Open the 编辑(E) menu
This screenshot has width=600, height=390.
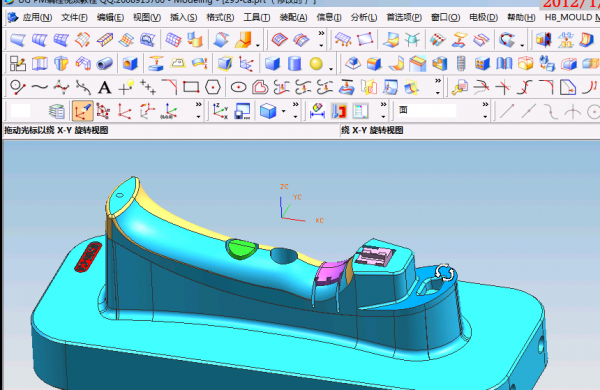[110, 18]
